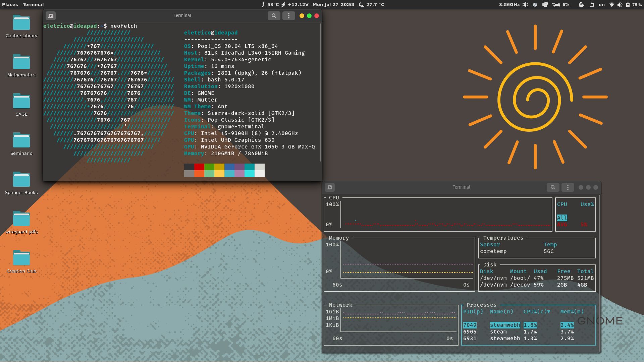Open the three-dot menu in gotop Terminal

click(568, 187)
